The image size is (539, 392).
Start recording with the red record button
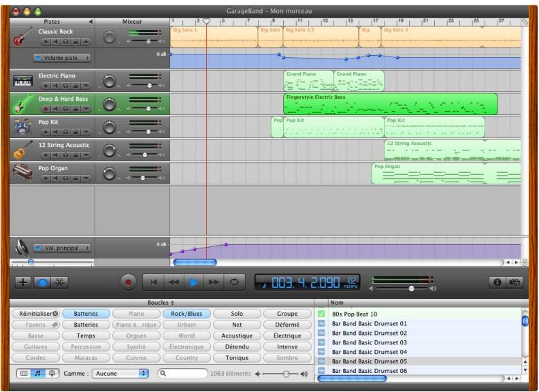[x=128, y=282]
